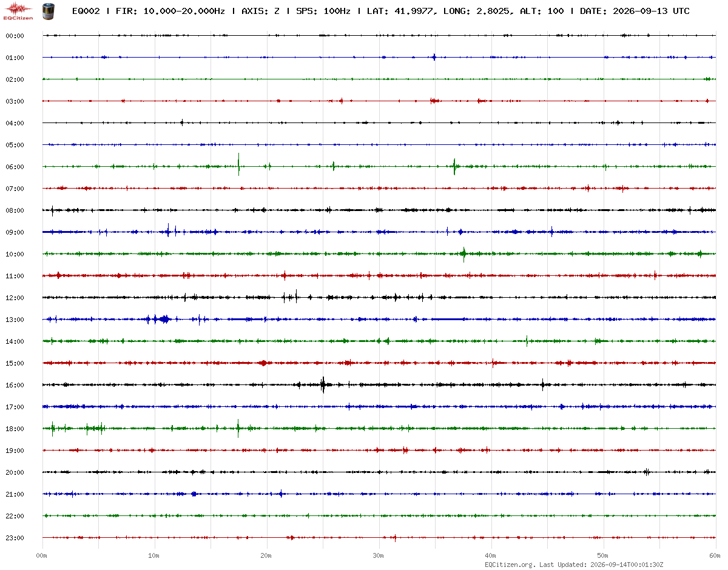Image resolution: width=728 pixels, height=570 pixels.
Task: Click the EQCitizen.org last updated footer text
Action: click(x=601, y=565)
